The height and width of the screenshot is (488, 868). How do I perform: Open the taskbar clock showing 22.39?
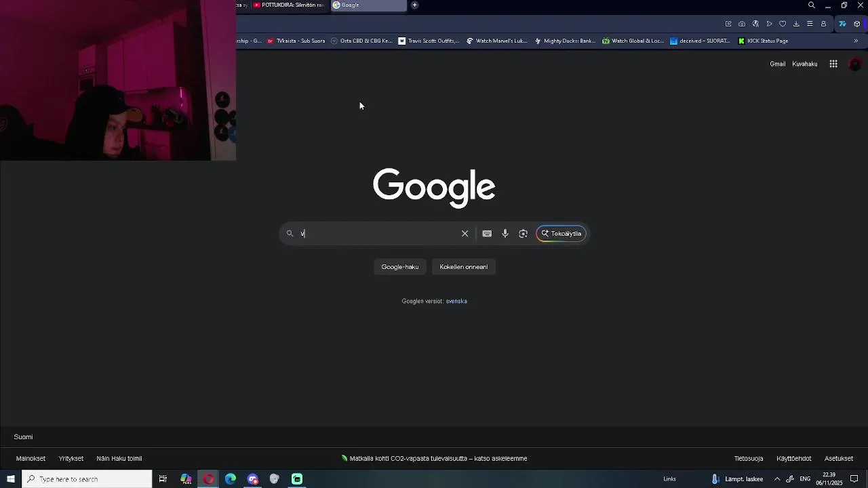pos(829,479)
